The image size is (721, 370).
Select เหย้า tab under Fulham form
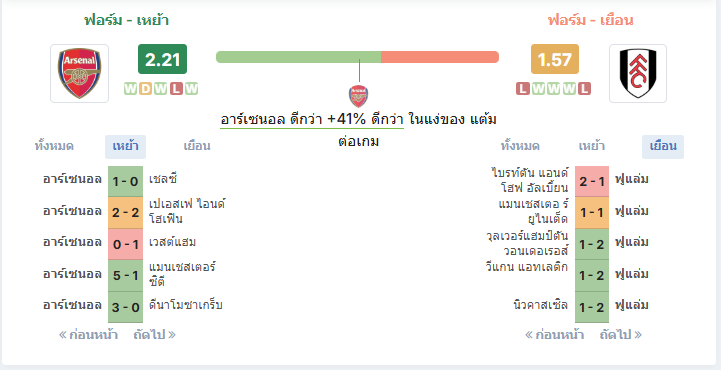(592, 147)
